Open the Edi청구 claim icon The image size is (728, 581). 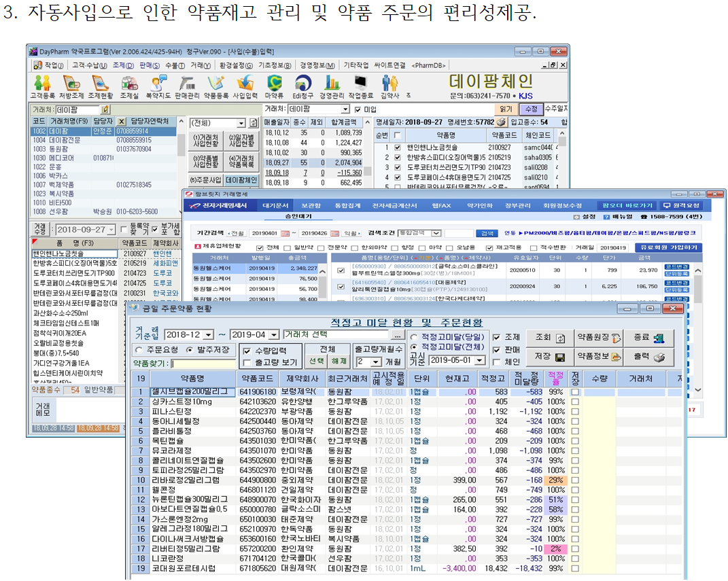tap(302, 87)
